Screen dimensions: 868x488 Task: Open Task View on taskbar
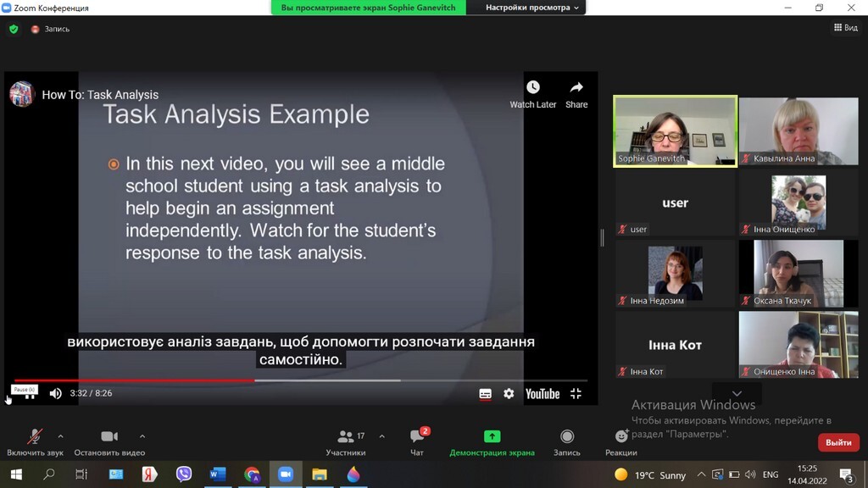click(x=81, y=474)
